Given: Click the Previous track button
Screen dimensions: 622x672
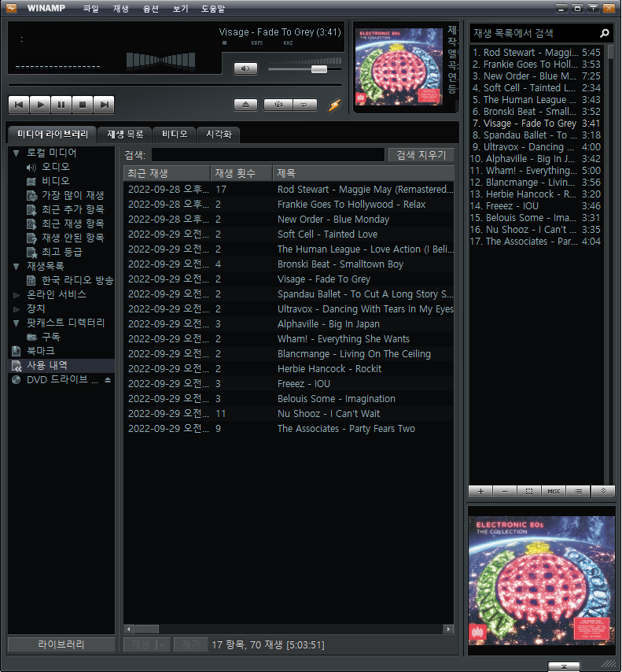Looking at the screenshot, I should tap(19, 105).
